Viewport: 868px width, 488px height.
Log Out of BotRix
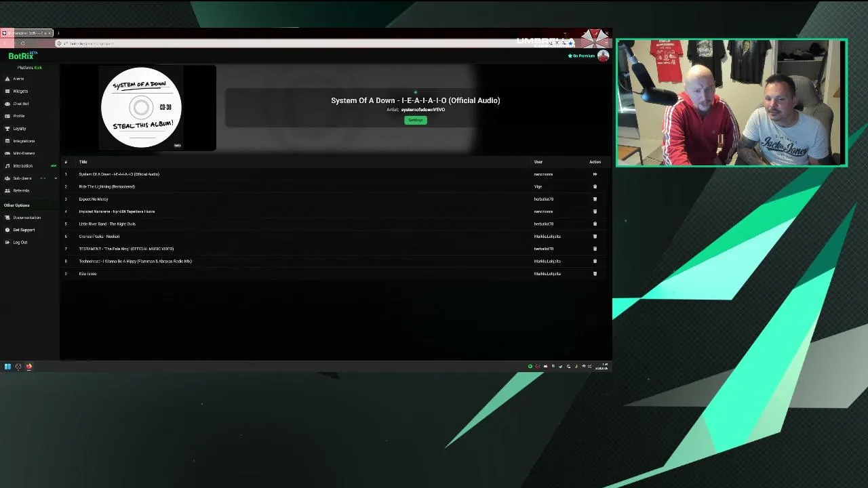[20, 242]
